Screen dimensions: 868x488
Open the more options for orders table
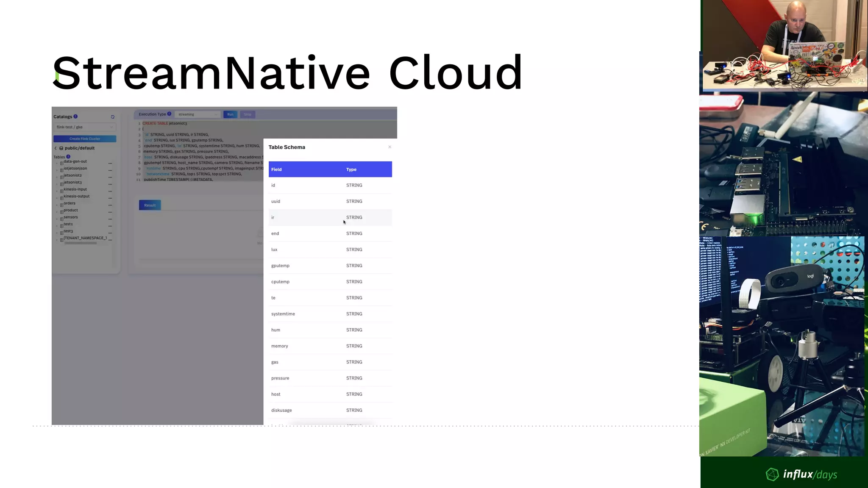click(x=110, y=205)
